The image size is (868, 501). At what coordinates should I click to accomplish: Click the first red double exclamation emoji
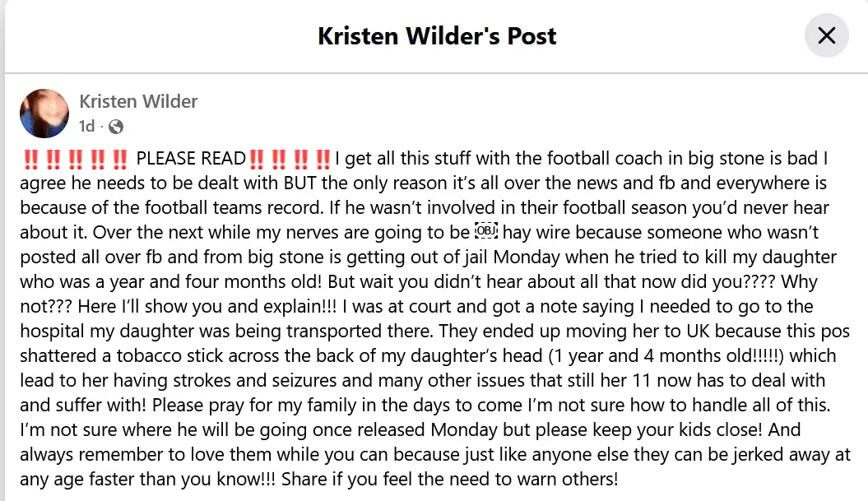point(30,158)
